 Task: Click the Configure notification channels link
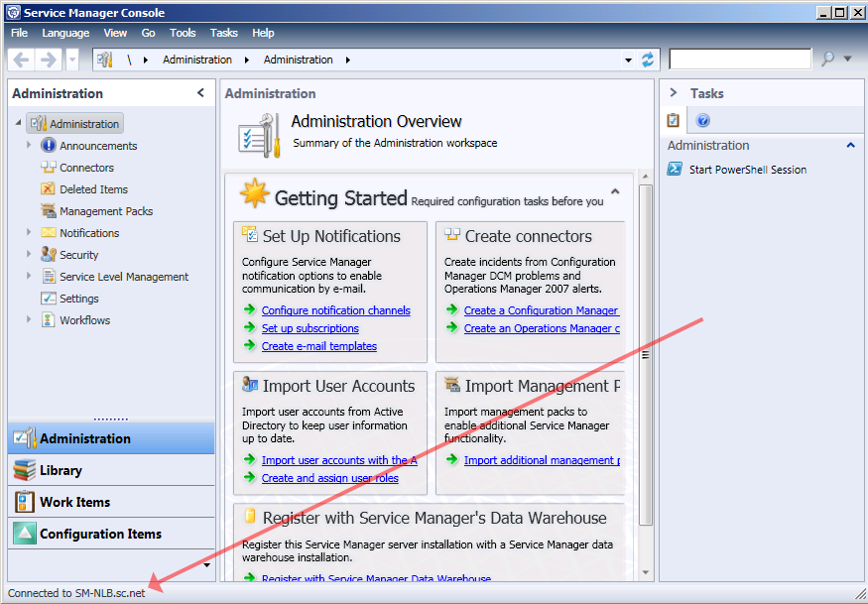point(335,310)
